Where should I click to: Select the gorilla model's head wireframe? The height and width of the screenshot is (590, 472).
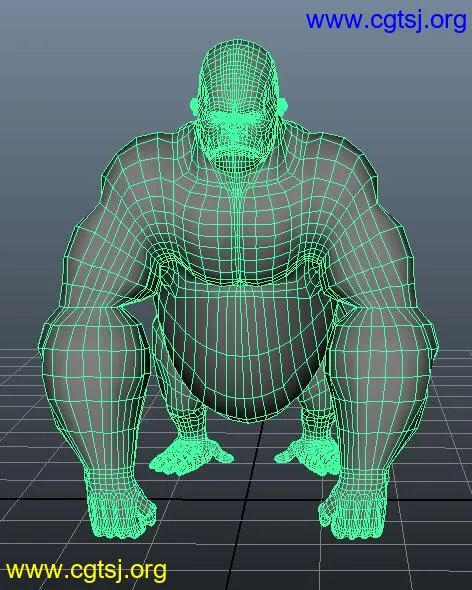[x=238, y=105]
